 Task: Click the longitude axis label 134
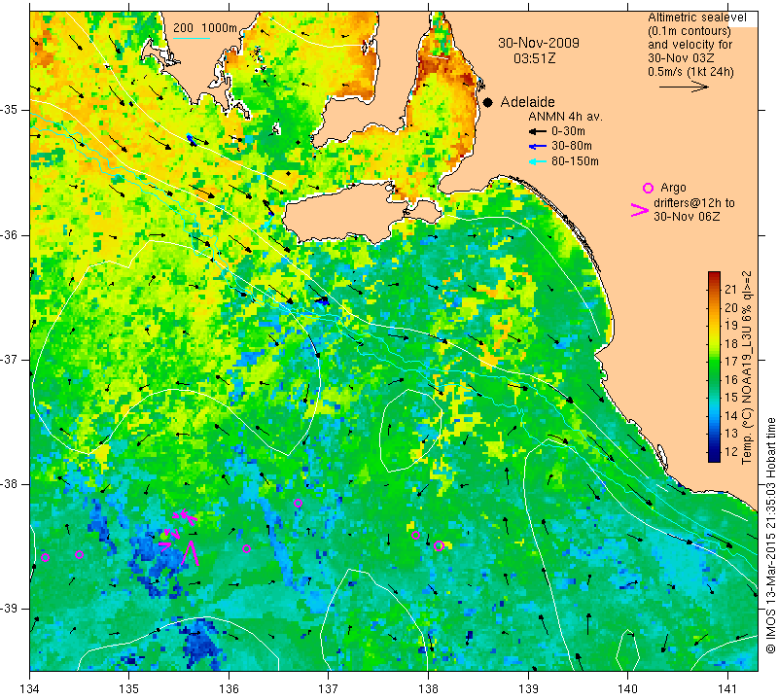(30, 688)
